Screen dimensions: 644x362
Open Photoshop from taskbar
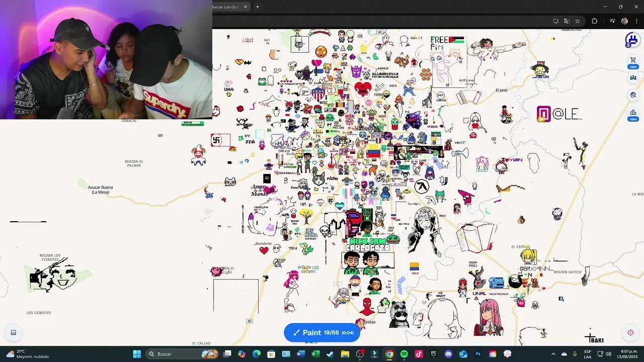click(478, 354)
